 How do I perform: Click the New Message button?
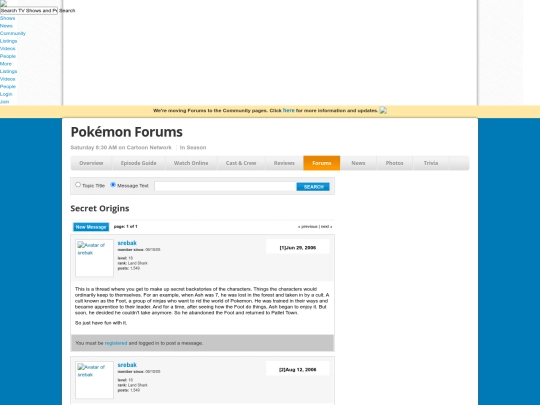tap(91, 227)
